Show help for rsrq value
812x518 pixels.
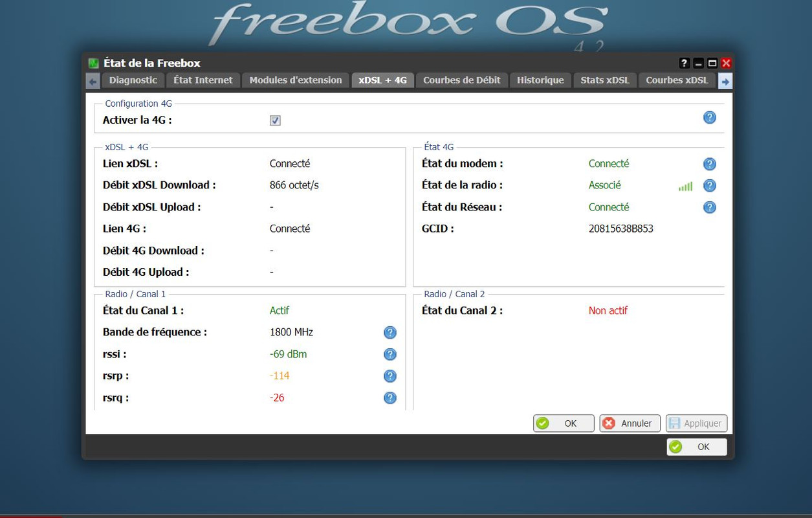pyautogui.click(x=390, y=398)
